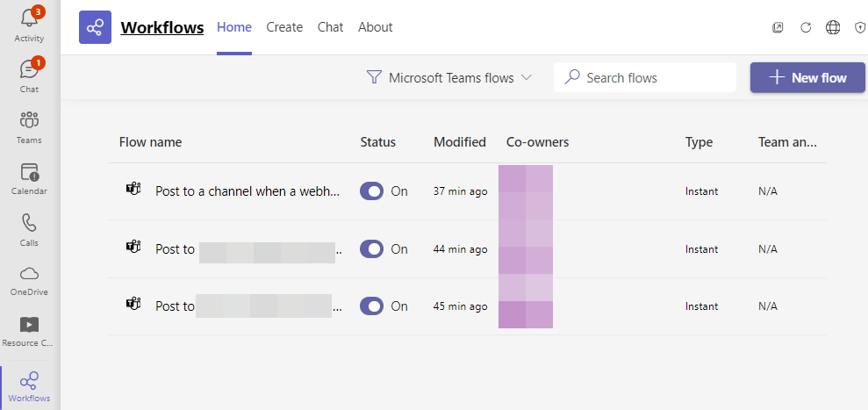
Task: Go to Teams in the sidebar
Action: 29,127
